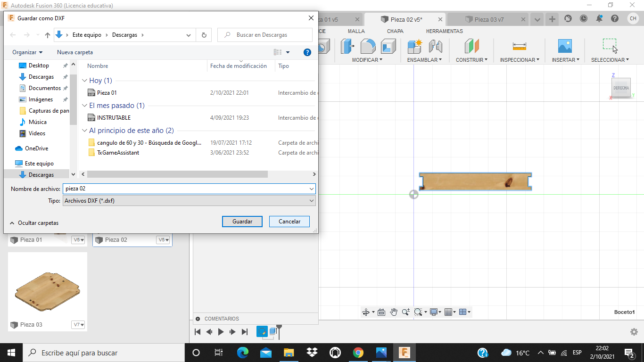Open the job status clock icon
This screenshot has width=644, height=362.
tap(584, 19)
